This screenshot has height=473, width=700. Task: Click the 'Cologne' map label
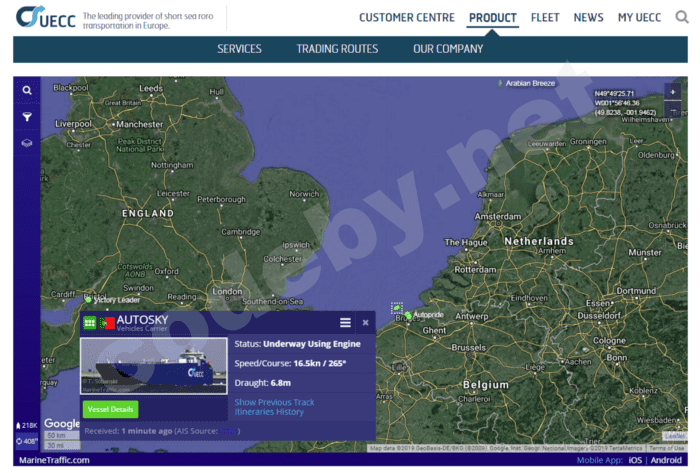click(609, 340)
